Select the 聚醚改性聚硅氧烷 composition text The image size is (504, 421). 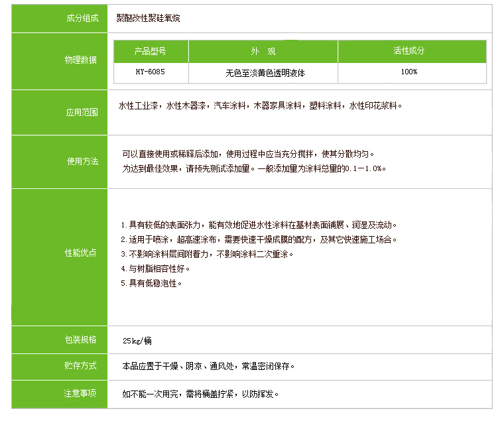[147, 19]
